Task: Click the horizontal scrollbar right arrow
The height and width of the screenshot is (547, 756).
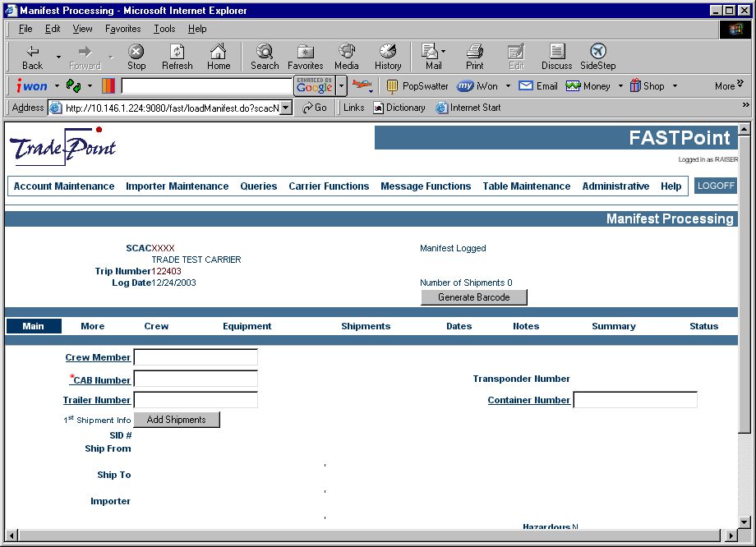Action: (x=732, y=535)
